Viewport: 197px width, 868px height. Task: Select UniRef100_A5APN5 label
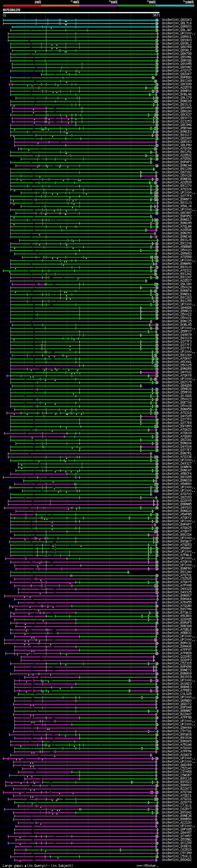click(x=177, y=514)
